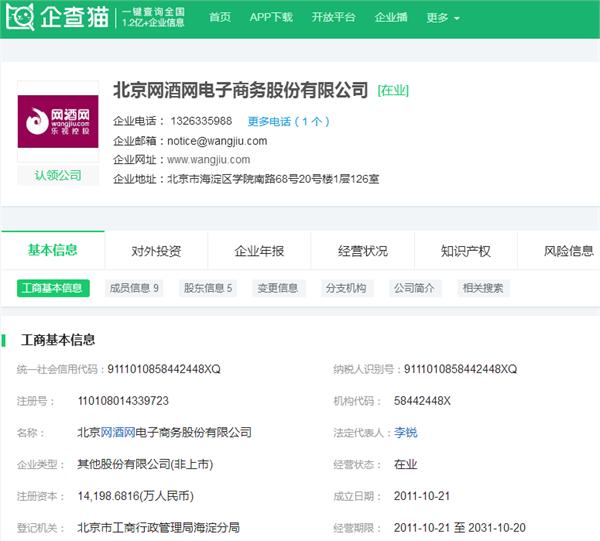Click header slogan 一键查询全国1.2亿+企业信息
This screenshot has width=600, height=541.
click(153, 17)
